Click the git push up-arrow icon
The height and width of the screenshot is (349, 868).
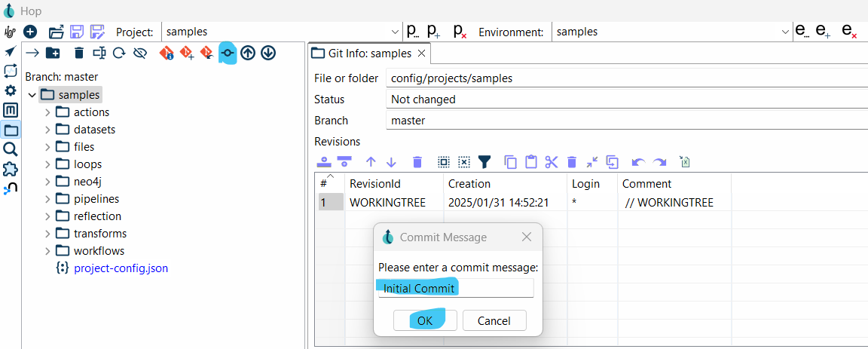pos(248,53)
